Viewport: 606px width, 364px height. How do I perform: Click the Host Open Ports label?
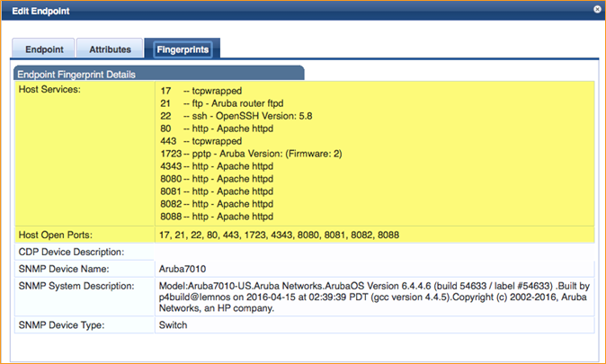(x=55, y=235)
